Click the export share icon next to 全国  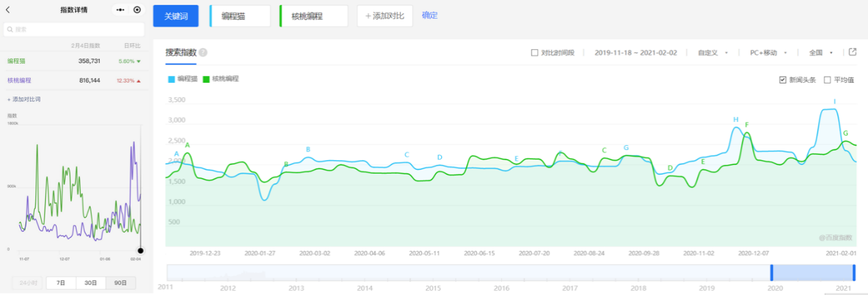tap(852, 52)
